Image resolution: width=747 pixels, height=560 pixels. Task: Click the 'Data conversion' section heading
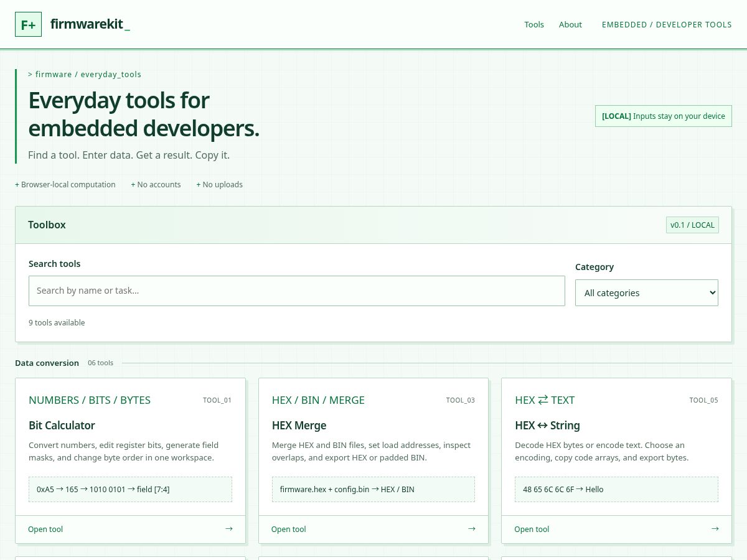click(47, 363)
